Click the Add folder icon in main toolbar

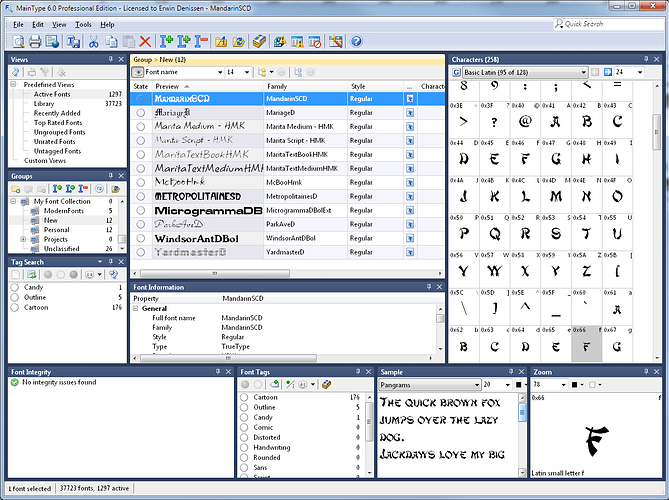click(x=221, y=41)
